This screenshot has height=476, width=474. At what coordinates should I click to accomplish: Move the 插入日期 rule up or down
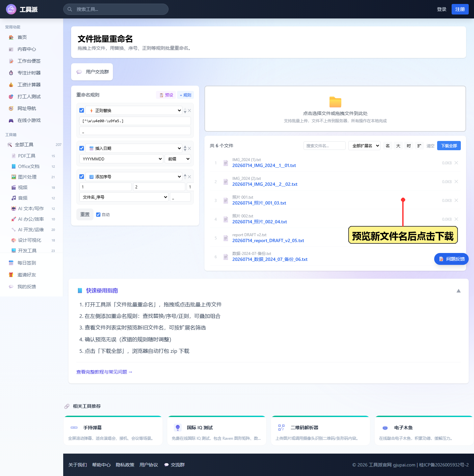coord(185,149)
